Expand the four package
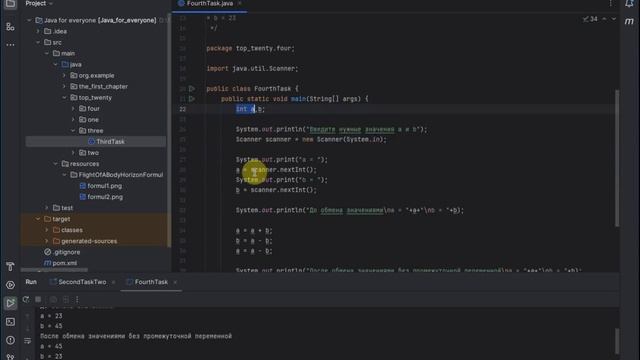This screenshot has height=360, width=640. pyautogui.click(x=73, y=108)
